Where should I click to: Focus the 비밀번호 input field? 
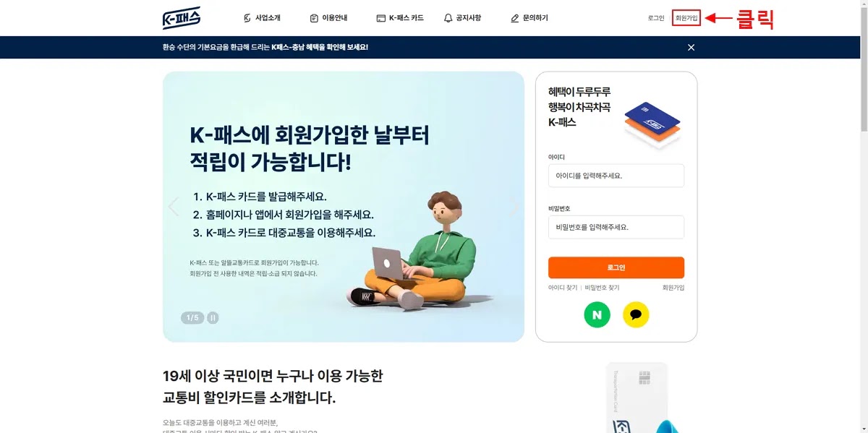click(616, 227)
